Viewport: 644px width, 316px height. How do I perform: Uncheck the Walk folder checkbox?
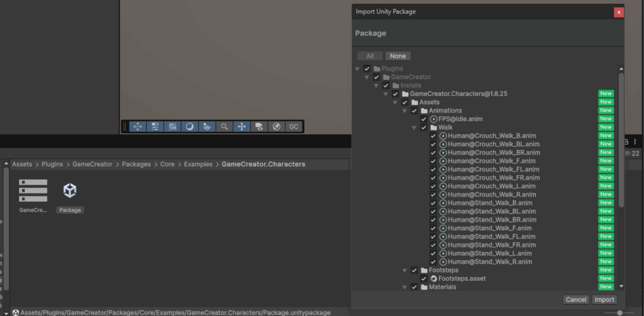tap(423, 128)
